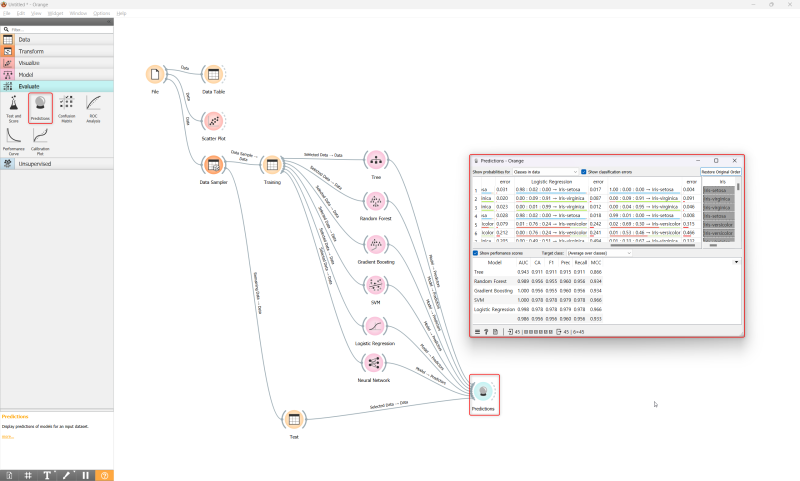Open the Target class dropdown
This screenshot has width=800, height=481.
[599, 253]
